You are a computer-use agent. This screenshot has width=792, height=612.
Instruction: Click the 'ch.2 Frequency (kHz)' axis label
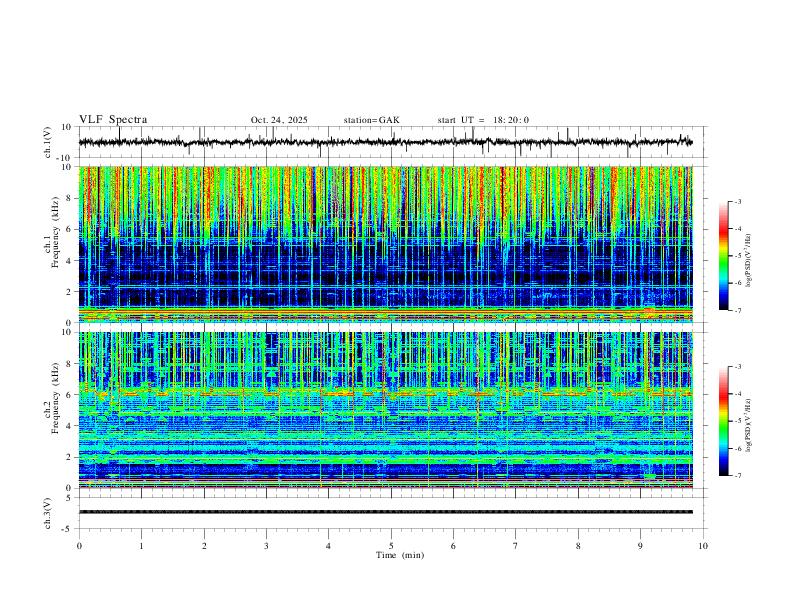click(x=51, y=398)
